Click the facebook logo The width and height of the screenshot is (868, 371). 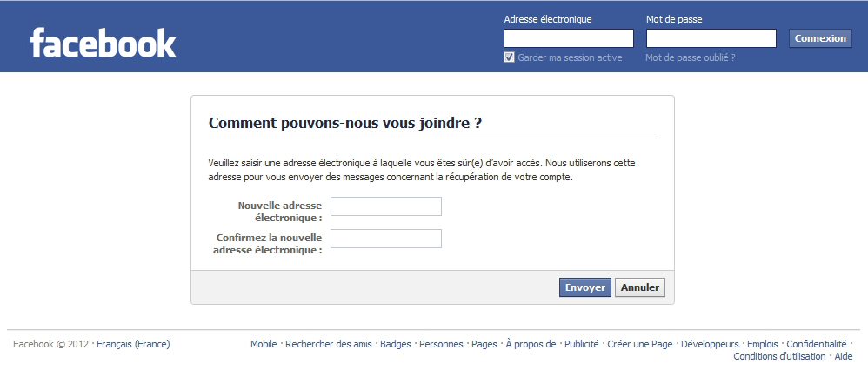[x=103, y=43]
